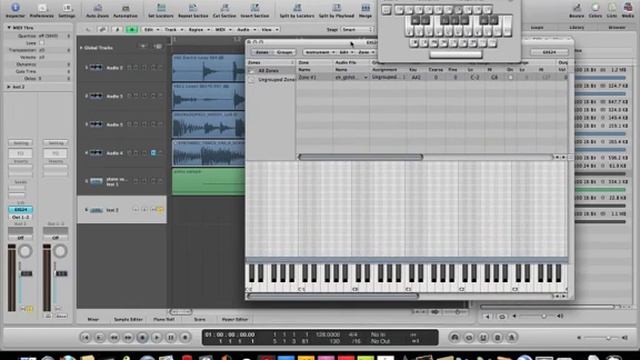
Task: Expand the Inst 2 inspector section
Action: coord(9,87)
